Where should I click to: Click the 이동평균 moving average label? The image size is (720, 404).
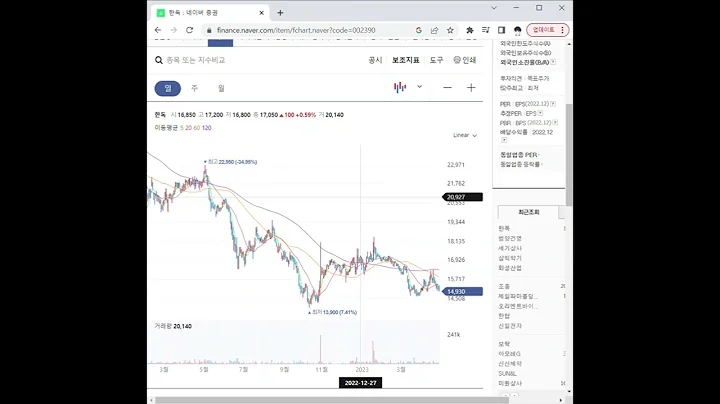pos(166,128)
